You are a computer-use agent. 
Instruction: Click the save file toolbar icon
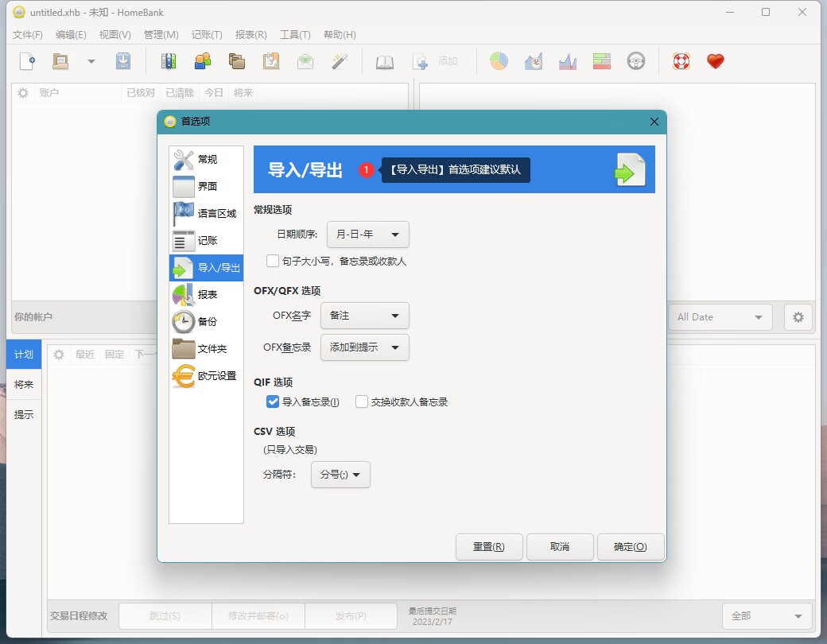[x=123, y=62]
